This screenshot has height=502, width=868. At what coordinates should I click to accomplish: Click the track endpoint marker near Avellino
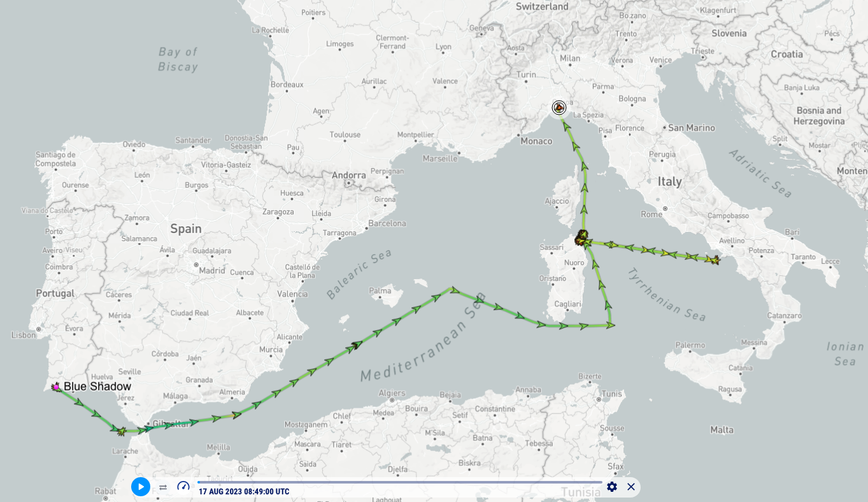(715, 259)
